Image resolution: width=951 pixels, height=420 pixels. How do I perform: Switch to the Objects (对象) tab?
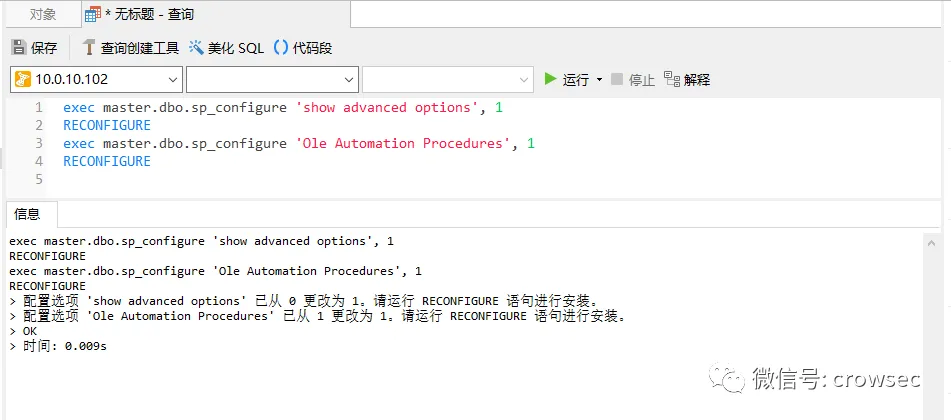[43, 15]
